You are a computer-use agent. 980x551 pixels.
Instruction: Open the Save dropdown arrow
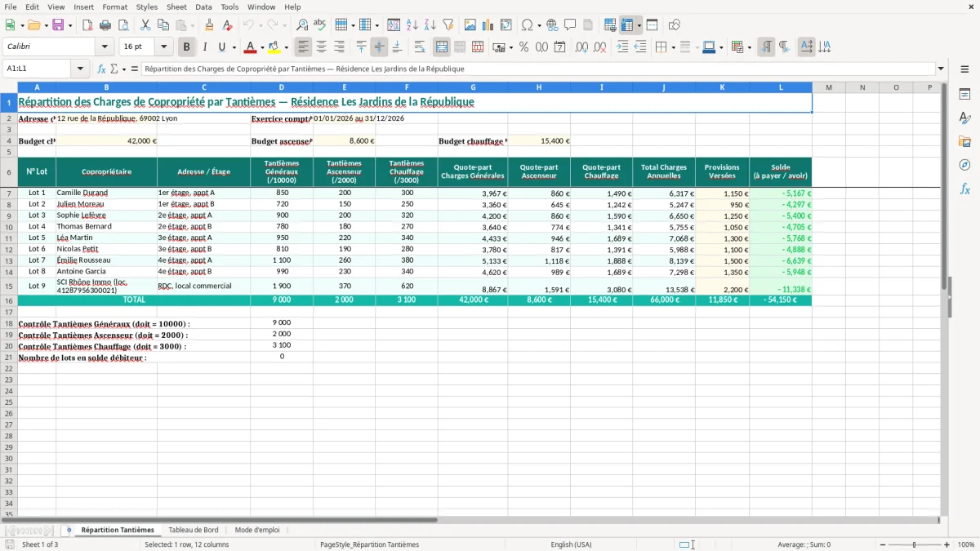coord(69,25)
